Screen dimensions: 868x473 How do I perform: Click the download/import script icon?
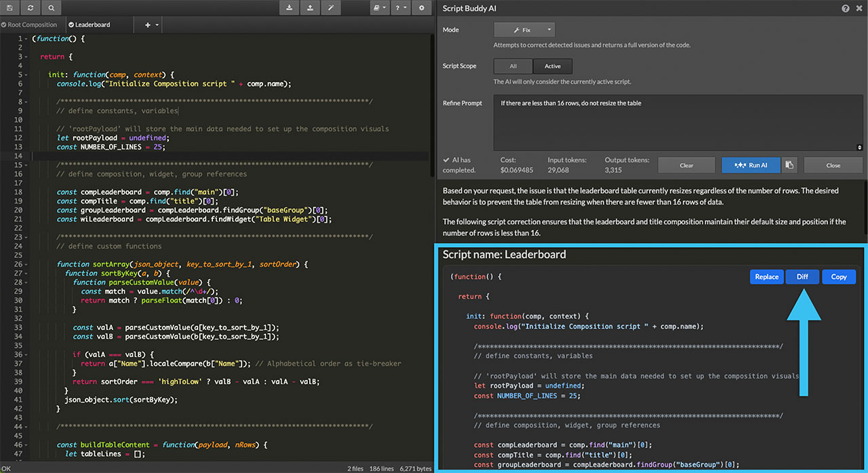coord(290,8)
